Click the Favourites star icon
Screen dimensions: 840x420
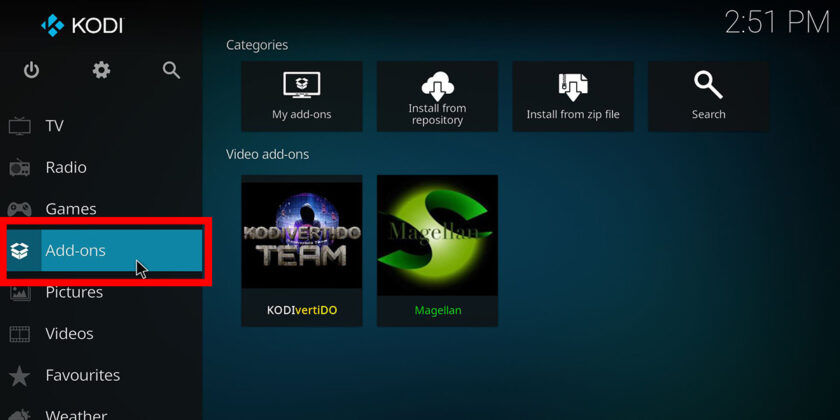click(x=20, y=375)
